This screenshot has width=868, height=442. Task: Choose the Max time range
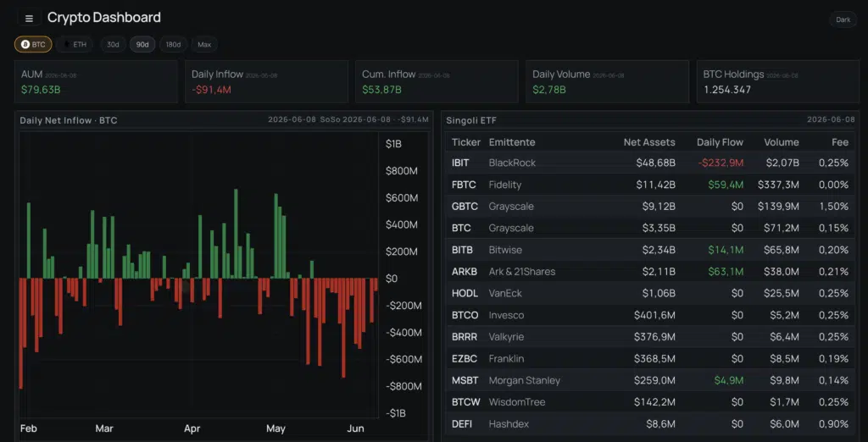(204, 44)
